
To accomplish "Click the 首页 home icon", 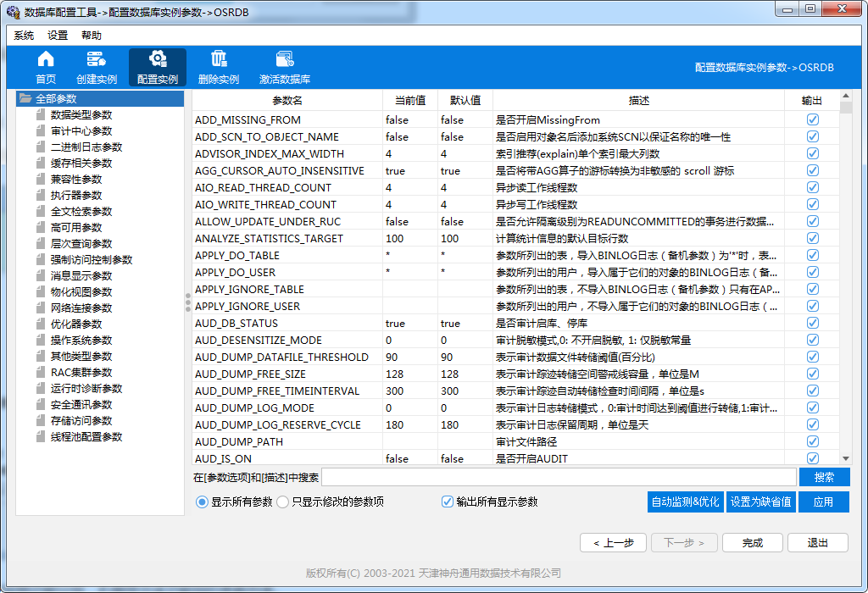I will coord(46,59).
